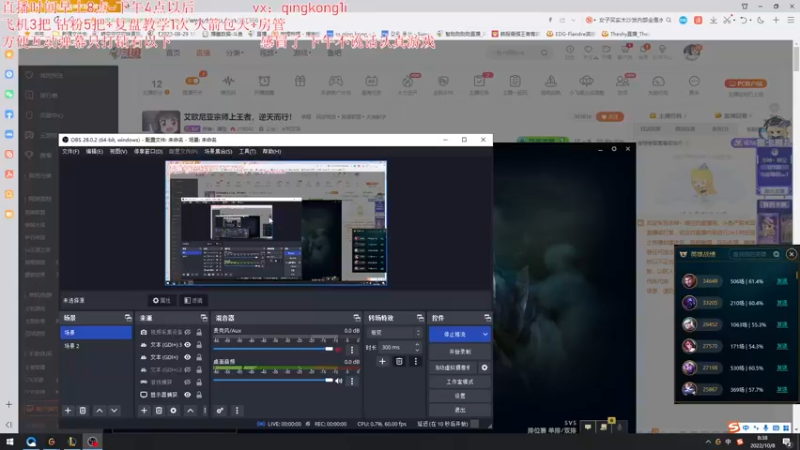
Task: Show the hidden 文本 (GDI+) 2 source
Action: pyautogui.click(x=188, y=369)
